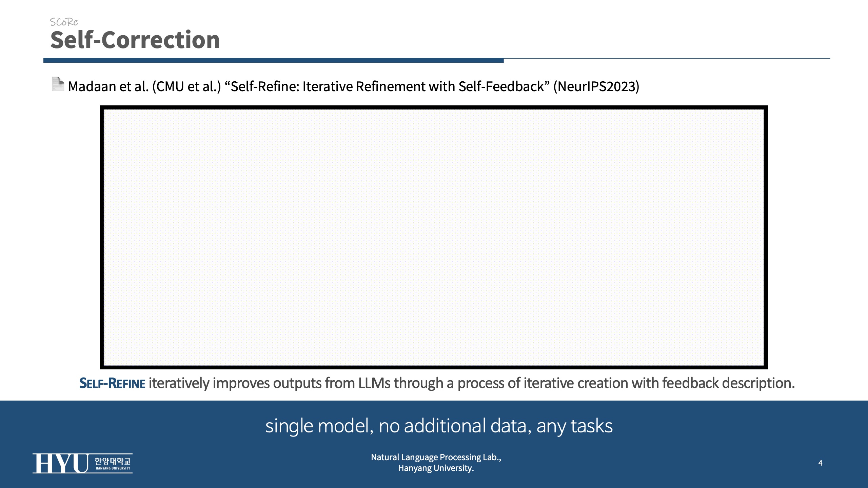Click the blue SELF-REFINE caption keyword
The width and height of the screenshot is (868, 488).
112,383
